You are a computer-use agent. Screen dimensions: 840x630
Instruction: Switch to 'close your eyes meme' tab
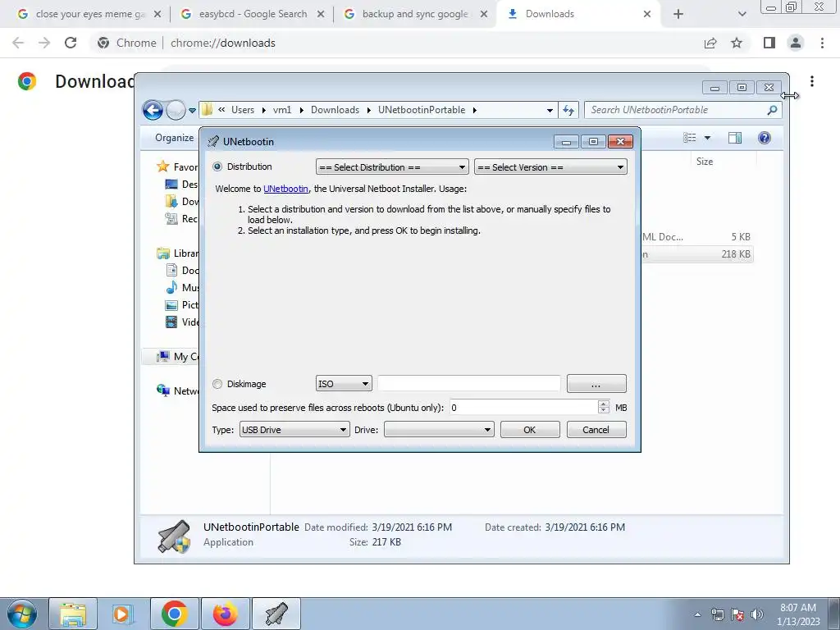point(90,14)
